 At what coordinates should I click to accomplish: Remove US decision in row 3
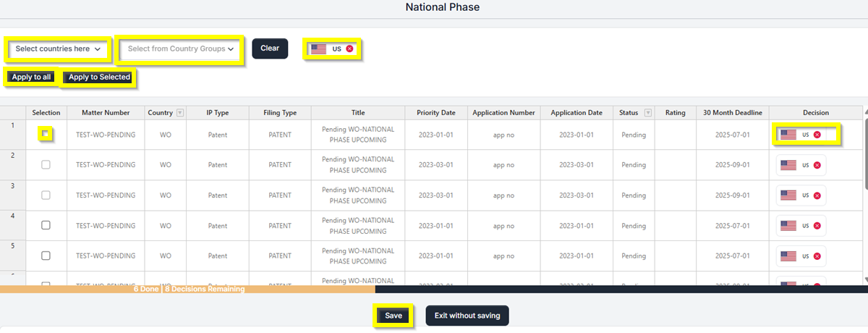point(817,195)
